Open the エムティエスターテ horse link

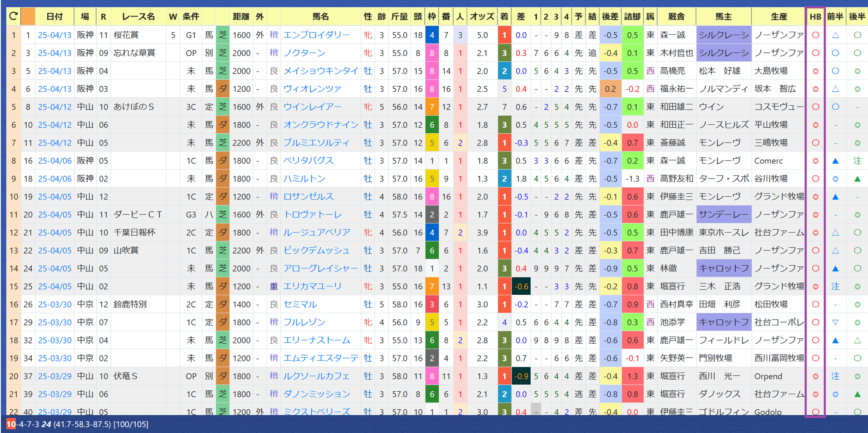321,359
